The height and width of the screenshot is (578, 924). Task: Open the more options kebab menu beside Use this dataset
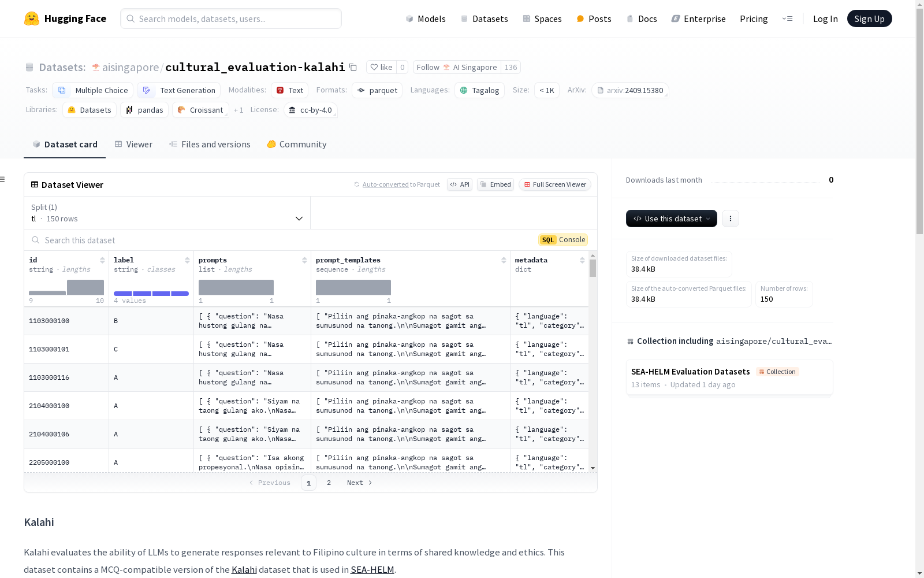tap(731, 218)
